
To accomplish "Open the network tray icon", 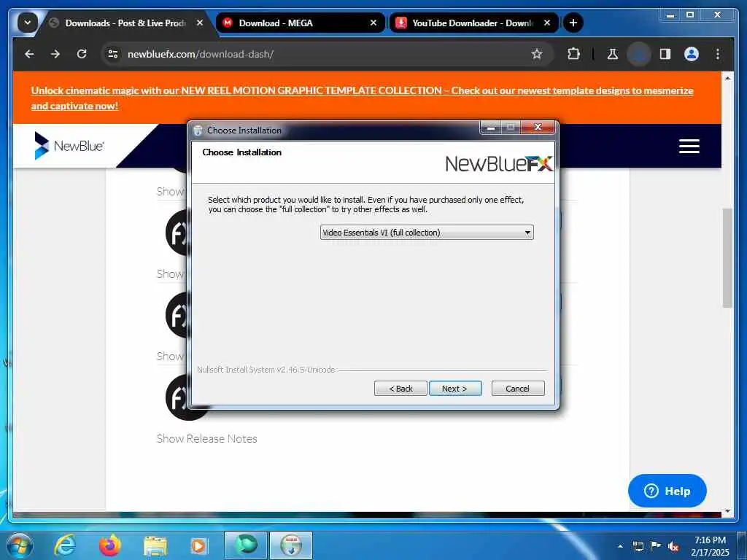I will pyautogui.click(x=638, y=546).
